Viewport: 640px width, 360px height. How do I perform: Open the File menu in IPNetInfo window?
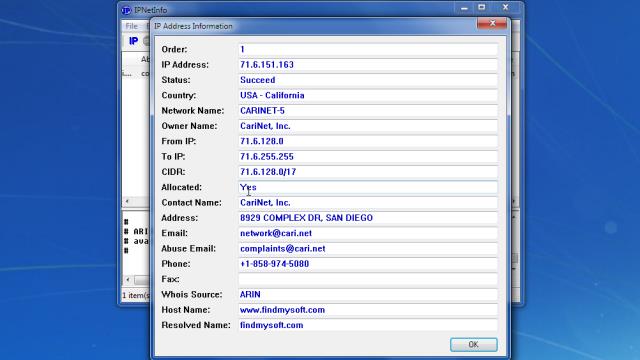coord(131,26)
